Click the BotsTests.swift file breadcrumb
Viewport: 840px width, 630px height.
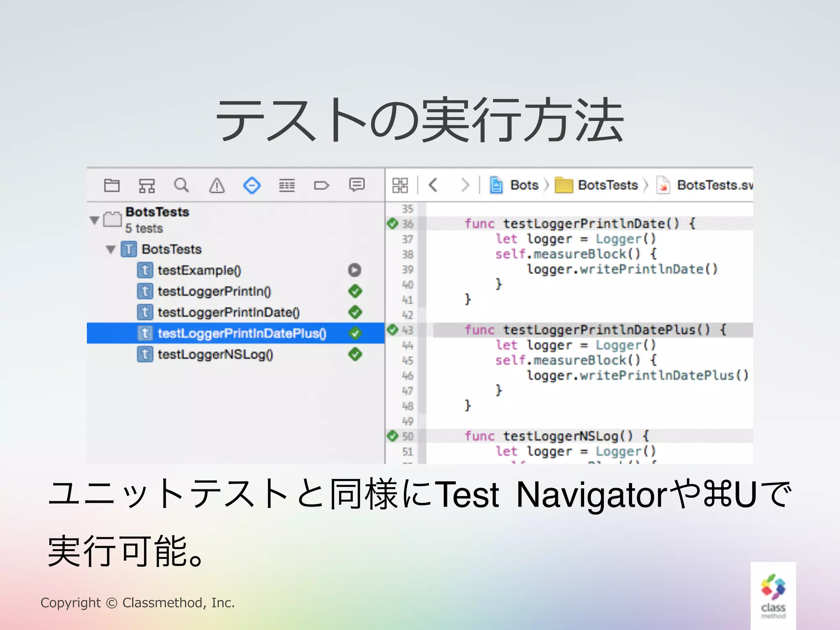(705, 185)
